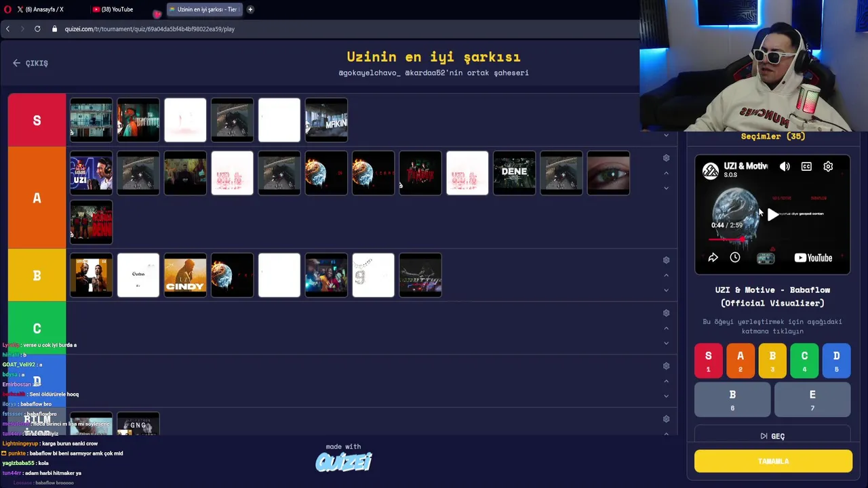868x488 pixels.
Task: Click the site padlock icon
Action: pos(55,28)
